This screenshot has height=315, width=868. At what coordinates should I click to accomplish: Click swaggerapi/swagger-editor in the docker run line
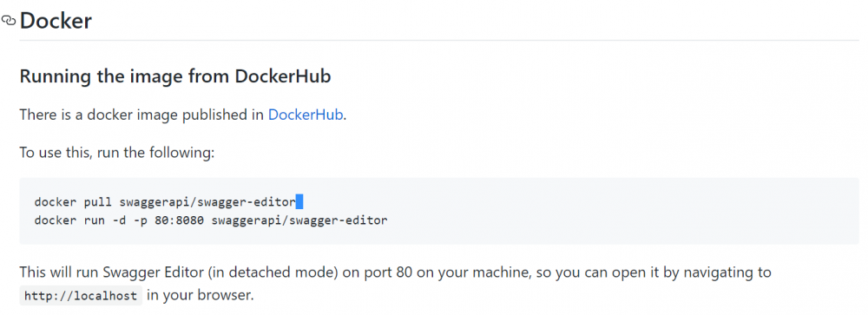[299, 220]
